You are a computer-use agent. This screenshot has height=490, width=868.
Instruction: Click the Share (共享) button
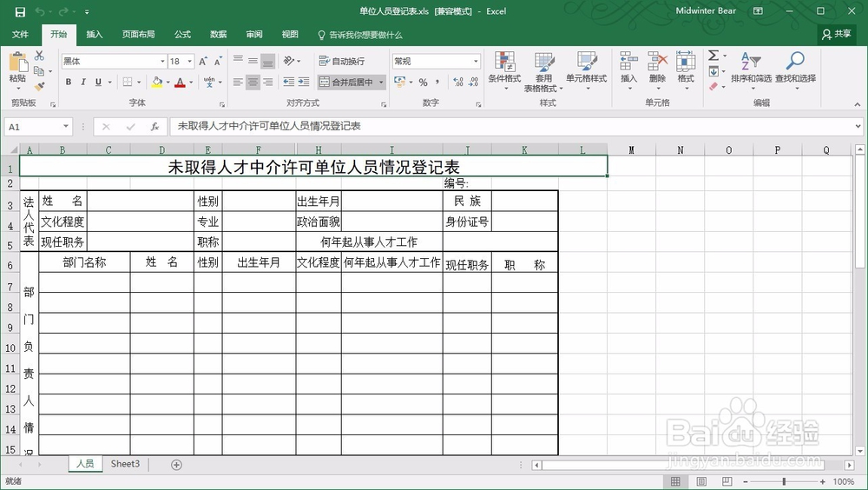tap(837, 35)
